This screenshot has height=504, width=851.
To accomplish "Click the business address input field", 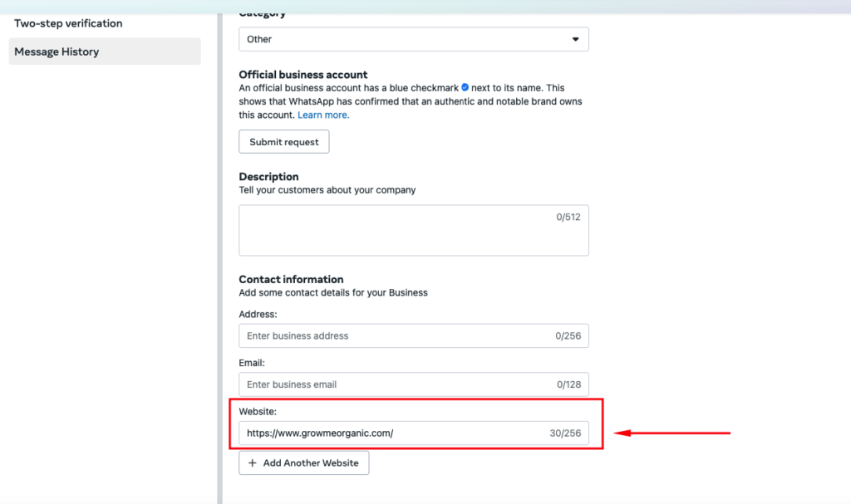I will (x=414, y=335).
